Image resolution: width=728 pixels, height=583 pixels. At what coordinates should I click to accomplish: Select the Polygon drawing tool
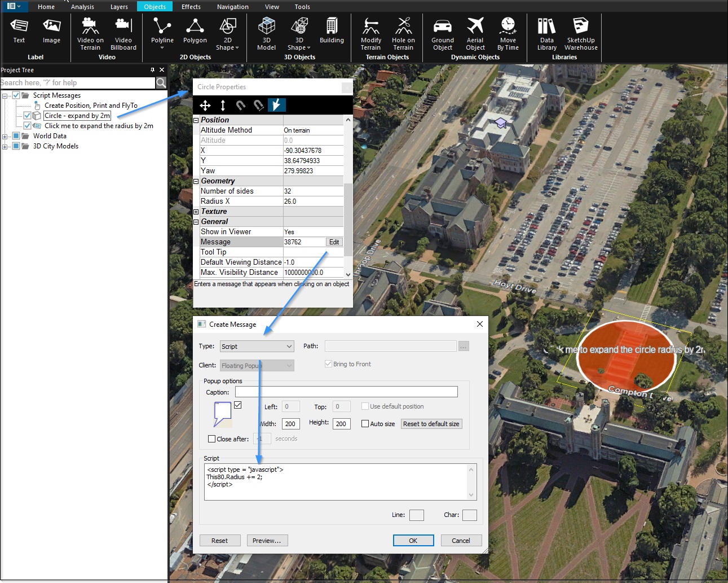click(195, 30)
